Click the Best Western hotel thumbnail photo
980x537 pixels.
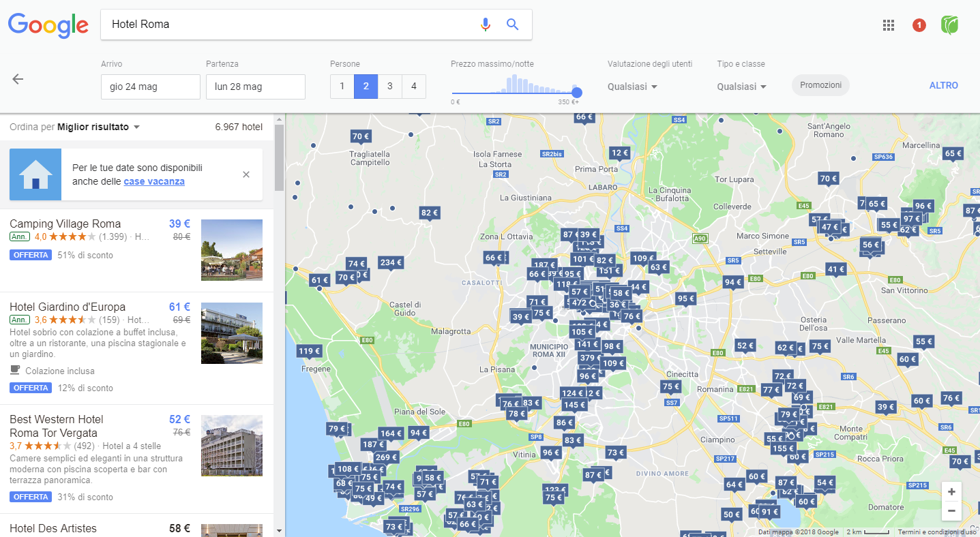[232, 446]
